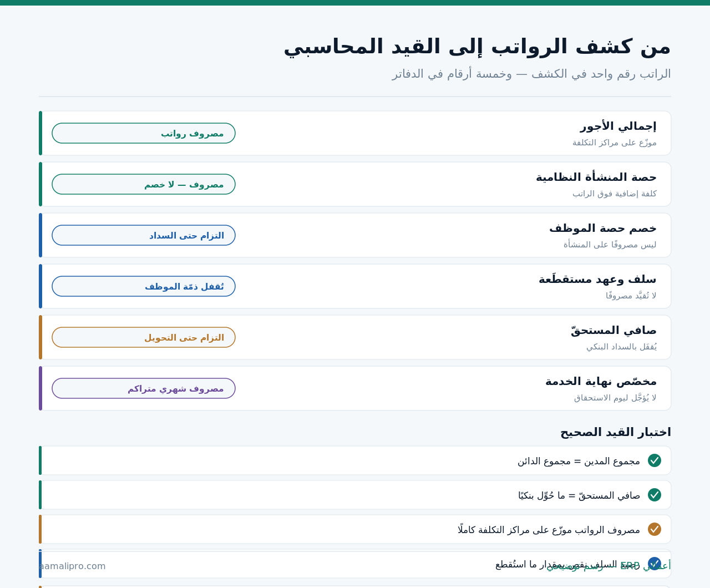This screenshot has height=588, width=710.
Task: Click the يُقفَل بالسداد البنكي caption
Action: 621,347
